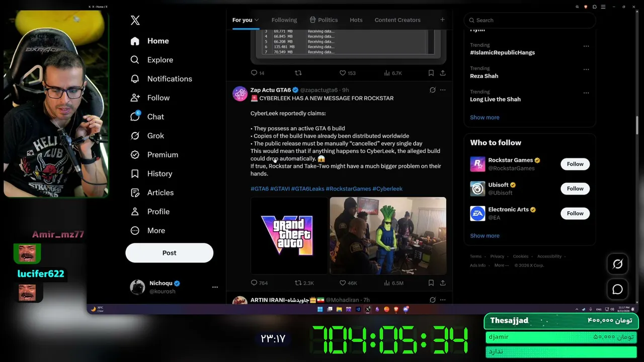Switch to the Content Creators tab

coord(397,20)
